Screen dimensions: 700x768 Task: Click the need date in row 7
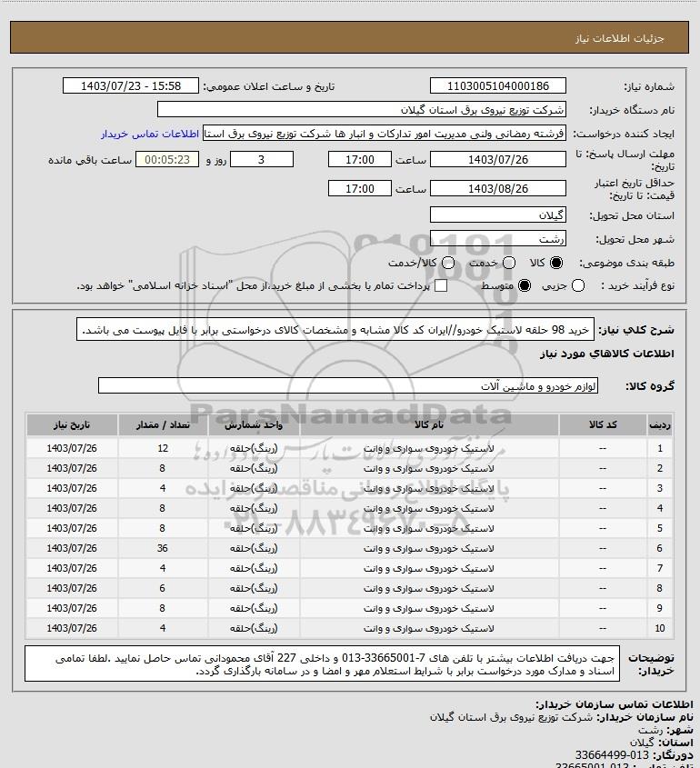pos(72,569)
